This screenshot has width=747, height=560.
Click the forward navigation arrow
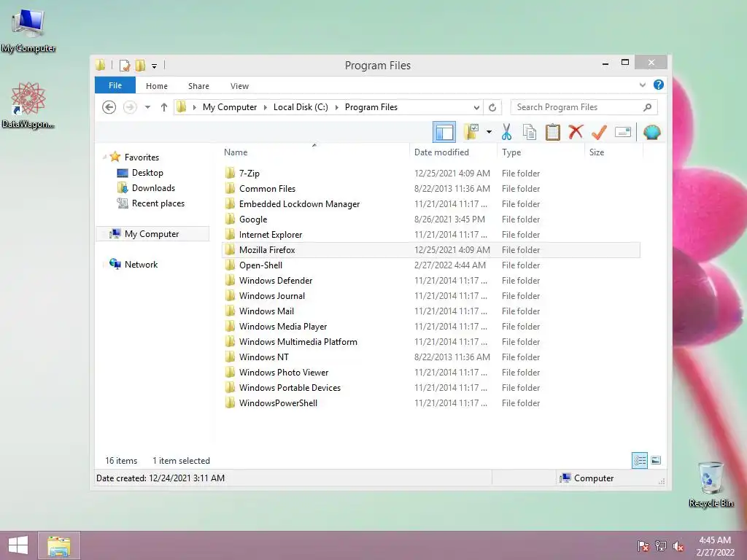(x=130, y=107)
